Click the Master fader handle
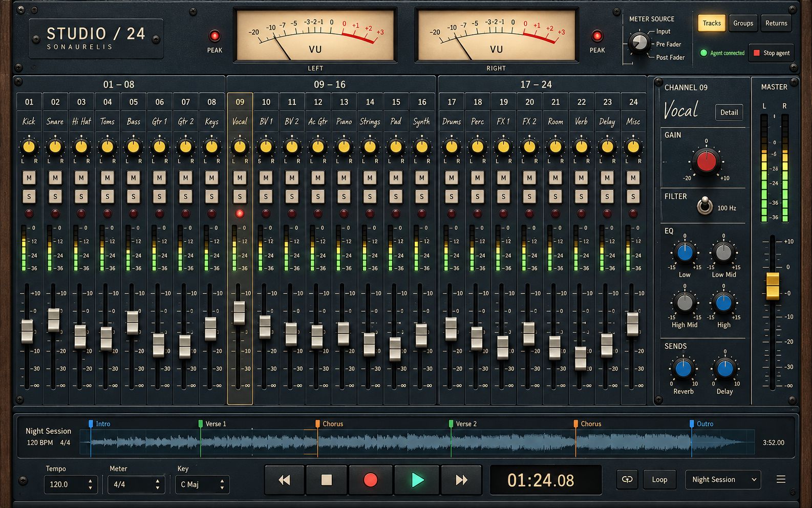This screenshot has width=812, height=508. coord(772,286)
